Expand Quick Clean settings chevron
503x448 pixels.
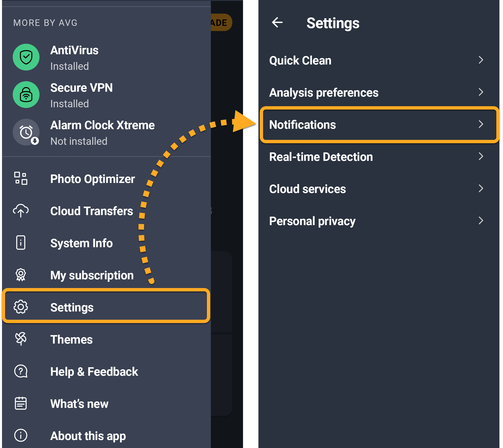point(481,60)
